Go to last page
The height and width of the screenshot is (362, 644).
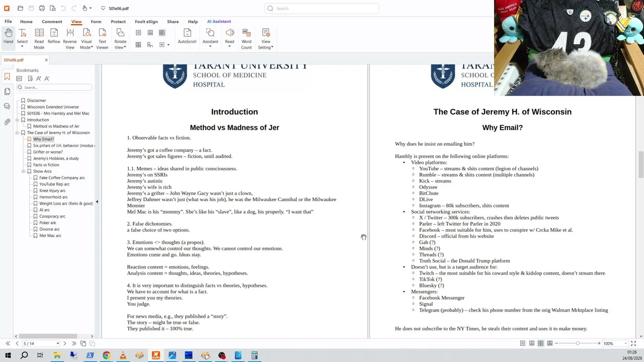pyautogui.click(x=74, y=343)
